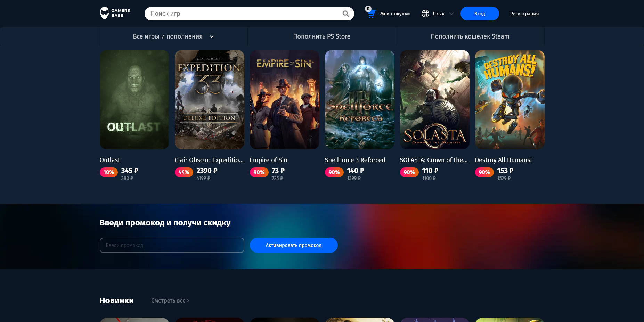Click the Destroy All Humans! title
644x322 pixels.
(x=504, y=160)
